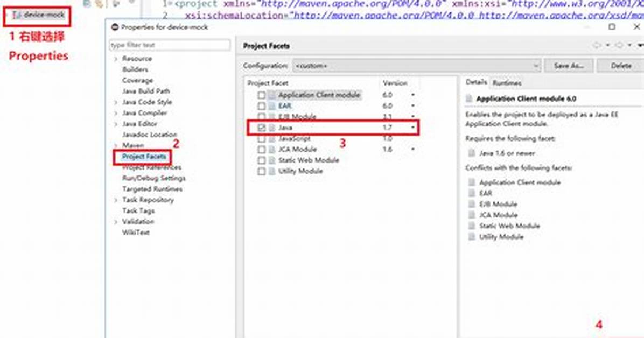
Task: Enable the JCA Module checkbox
Action: coord(261,150)
